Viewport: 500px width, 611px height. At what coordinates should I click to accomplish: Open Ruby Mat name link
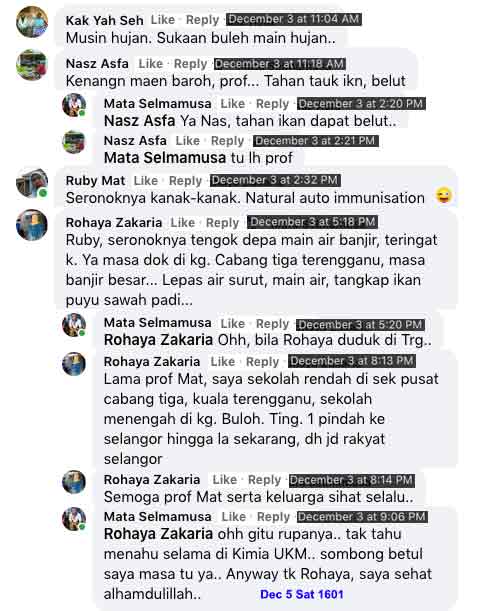[95, 180]
